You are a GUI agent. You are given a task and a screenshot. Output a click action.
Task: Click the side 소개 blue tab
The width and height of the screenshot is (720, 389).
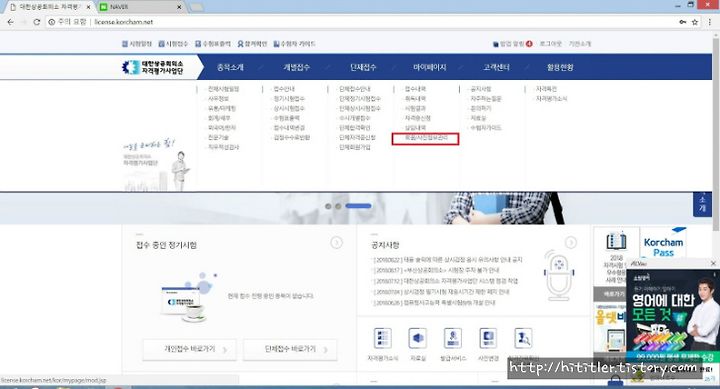pyautogui.click(x=702, y=204)
